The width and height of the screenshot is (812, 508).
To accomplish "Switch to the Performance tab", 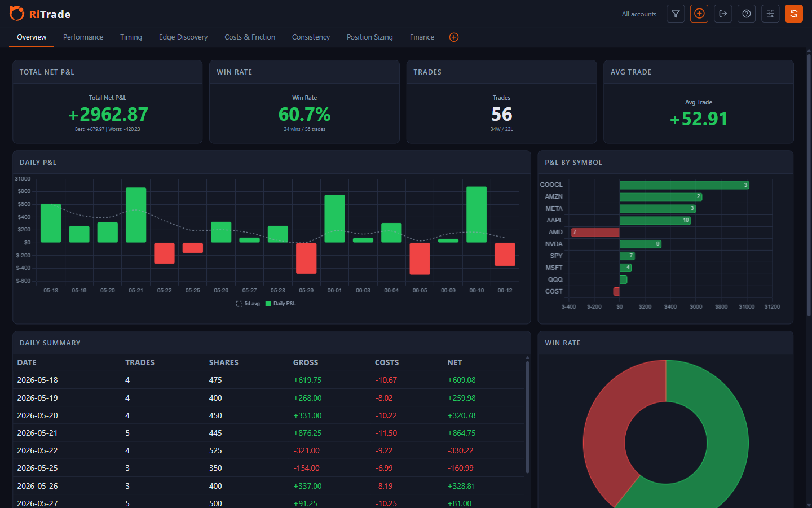I will point(83,37).
